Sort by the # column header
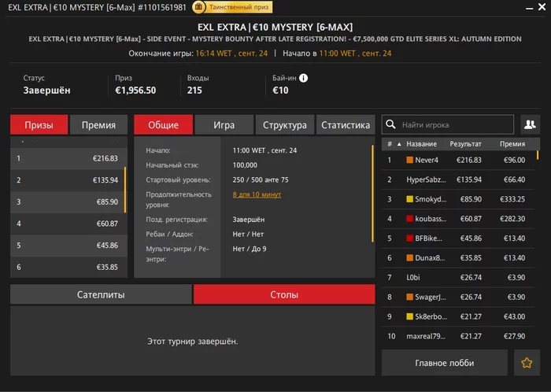Image resolution: width=551 pixels, height=392 pixels. click(x=390, y=144)
